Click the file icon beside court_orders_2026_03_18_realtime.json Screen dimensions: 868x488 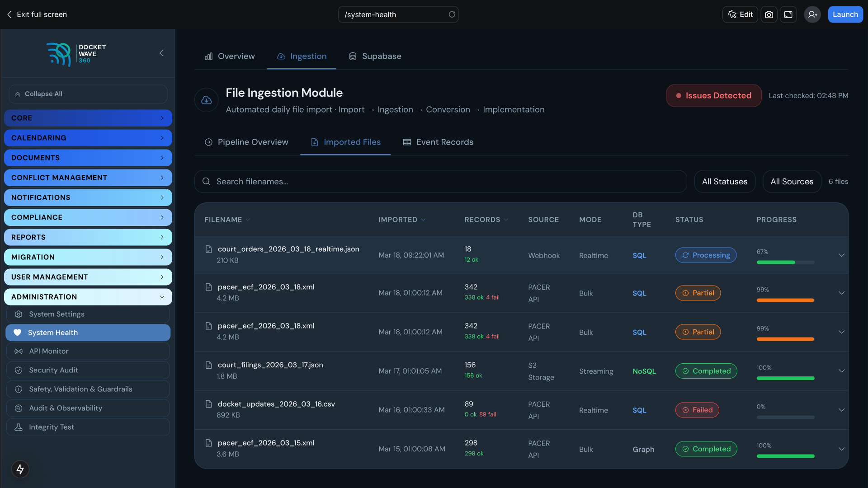[x=209, y=249]
